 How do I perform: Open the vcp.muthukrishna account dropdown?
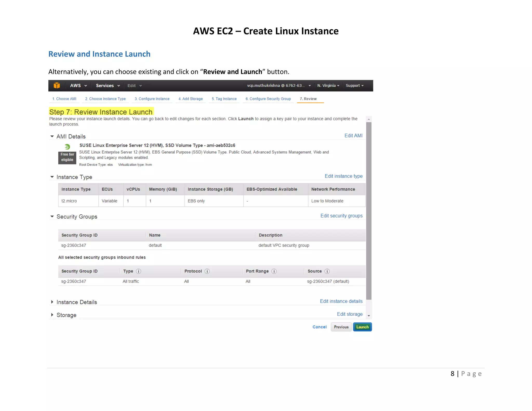click(279, 85)
